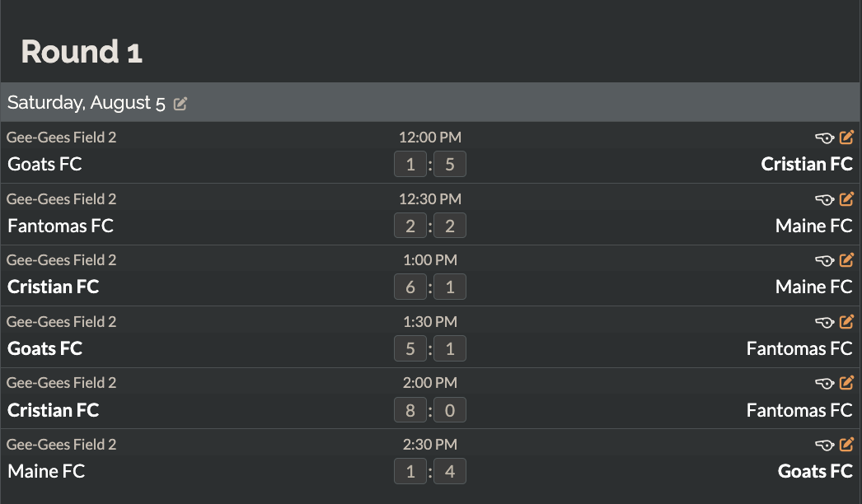Click whistle icon for 12:30 PM match
Image resolution: width=862 pixels, height=504 pixels.
(825, 199)
